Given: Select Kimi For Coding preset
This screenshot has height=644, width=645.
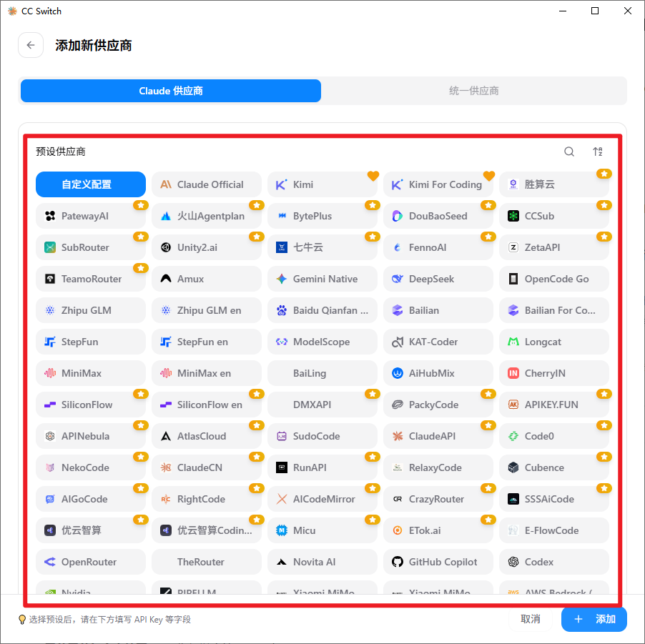Looking at the screenshot, I should click(438, 184).
